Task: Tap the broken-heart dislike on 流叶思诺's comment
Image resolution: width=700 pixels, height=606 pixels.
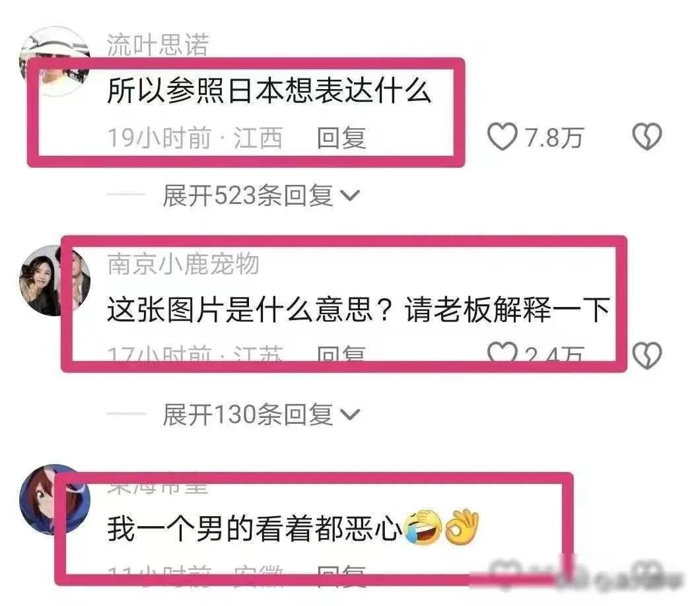Action: 647,137
